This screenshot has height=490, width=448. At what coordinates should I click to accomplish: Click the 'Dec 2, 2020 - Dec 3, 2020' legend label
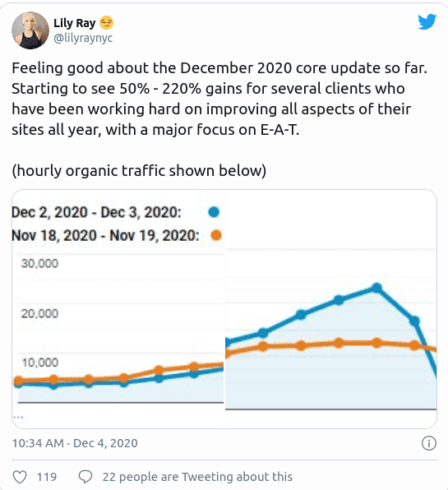96,212
